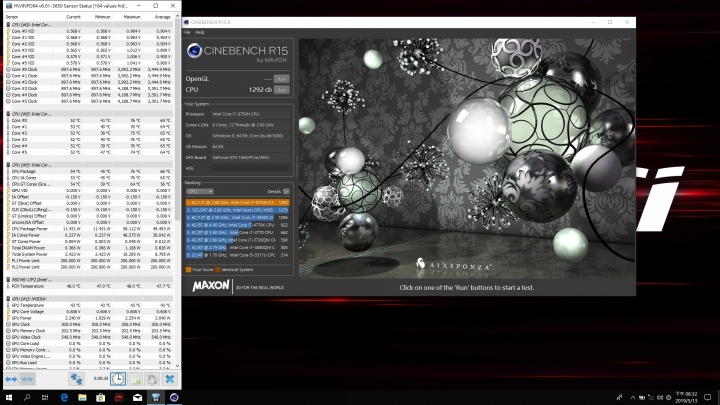
Task: Click the Maximum column header in HWiNFO
Action: pyautogui.click(x=127, y=17)
